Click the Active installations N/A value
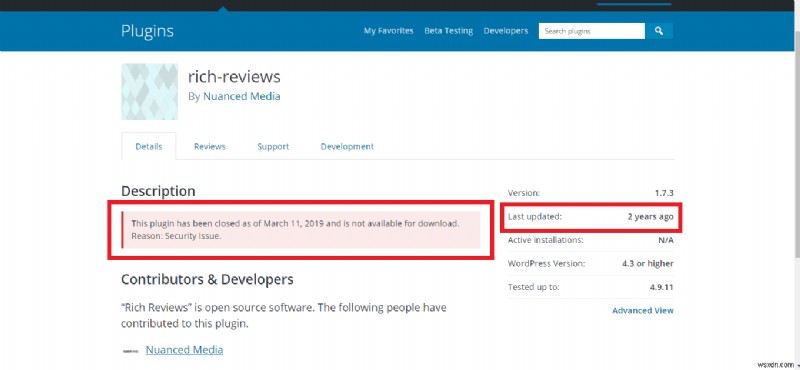The image size is (800, 370). click(x=666, y=240)
